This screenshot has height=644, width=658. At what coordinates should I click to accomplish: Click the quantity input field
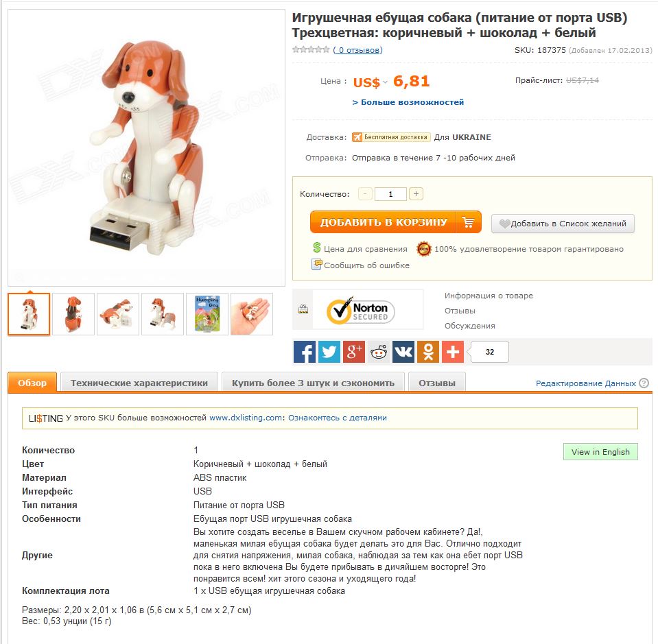[x=390, y=194]
